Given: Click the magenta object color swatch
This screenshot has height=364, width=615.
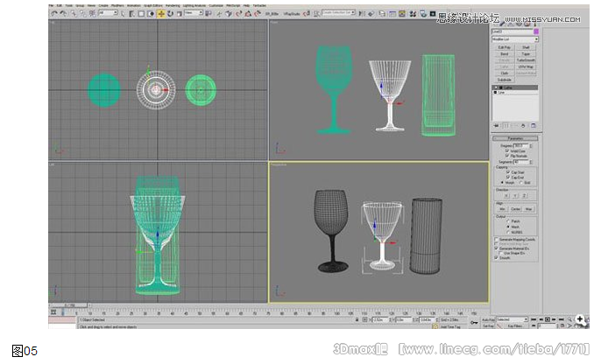Looking at the screenshot, I should (x=536, y=31).
